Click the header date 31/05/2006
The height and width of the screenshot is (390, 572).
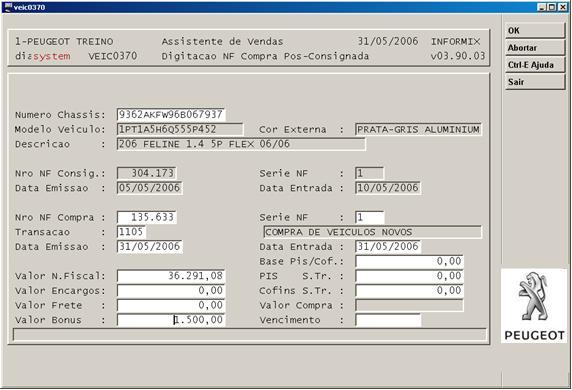pyautogui.click(x=388, y=41)
